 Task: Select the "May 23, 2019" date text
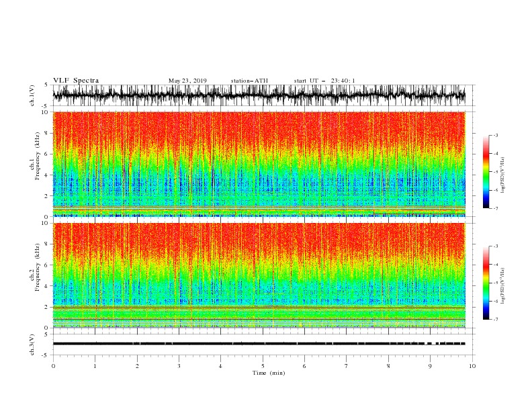click(187, 81)
